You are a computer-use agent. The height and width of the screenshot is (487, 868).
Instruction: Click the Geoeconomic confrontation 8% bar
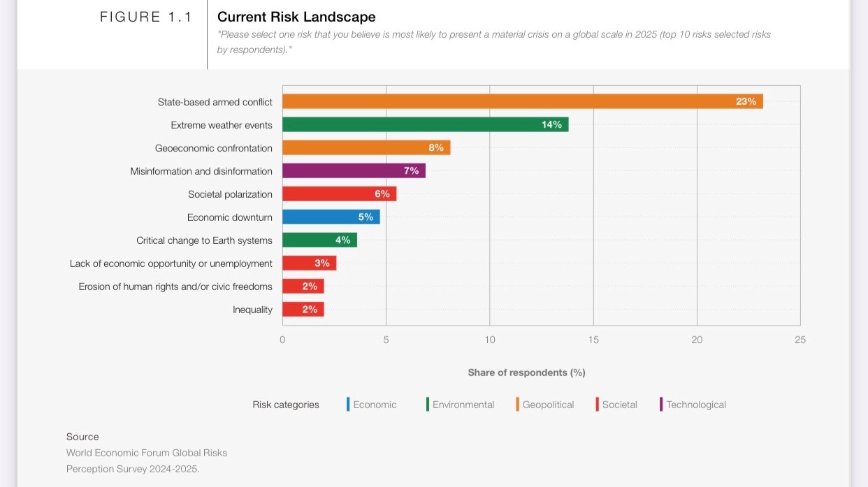(x=366, y=147)
